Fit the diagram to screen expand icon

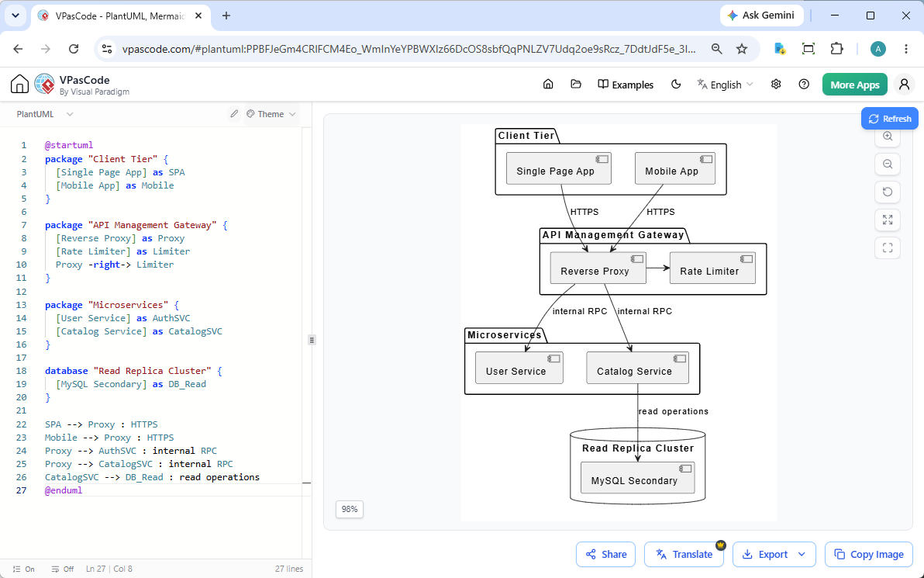(888, 220)
